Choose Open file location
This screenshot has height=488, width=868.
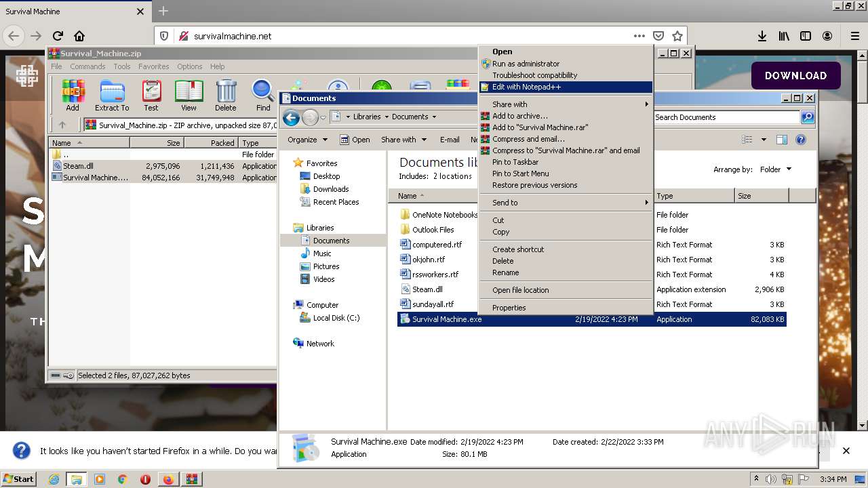(565, 290)
